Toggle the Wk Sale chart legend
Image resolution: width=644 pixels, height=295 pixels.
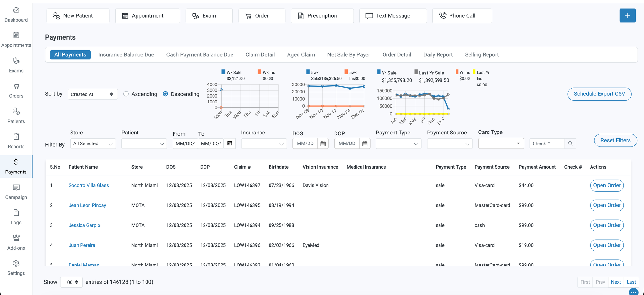(223, 72)
